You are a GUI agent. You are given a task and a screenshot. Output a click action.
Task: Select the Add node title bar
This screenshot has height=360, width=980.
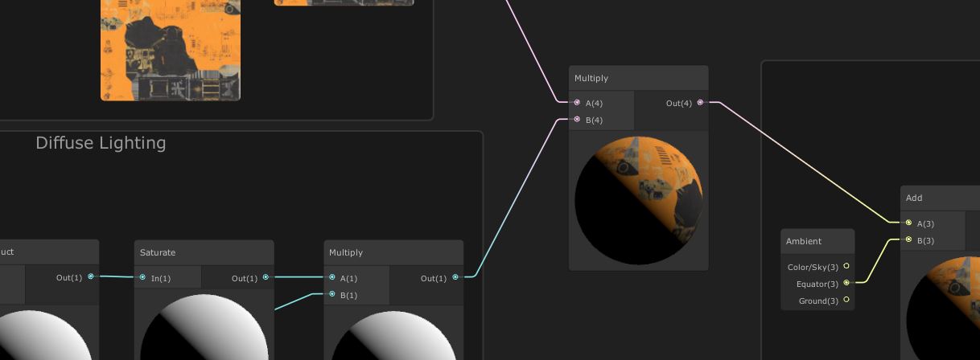(915, 198)
